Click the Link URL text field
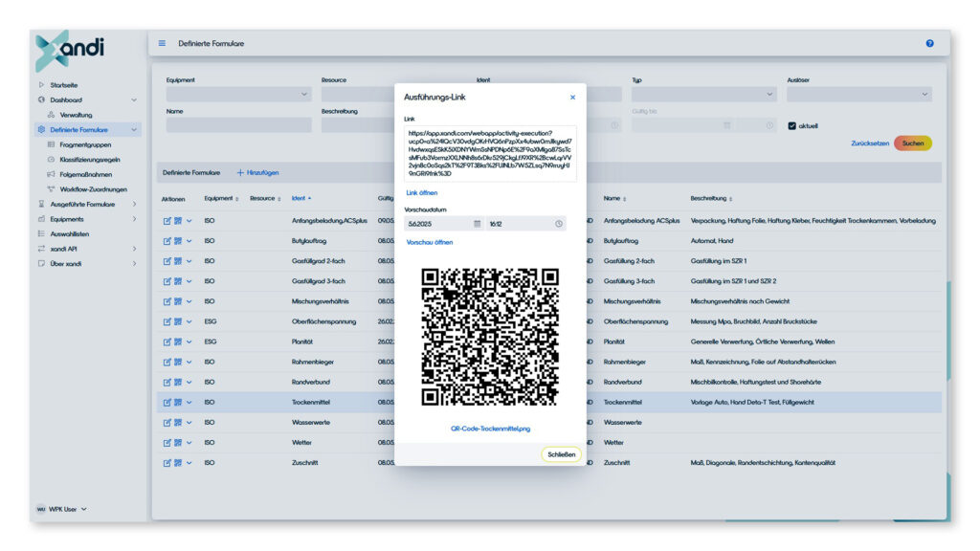980x551 pixels. tap(490, 153)
